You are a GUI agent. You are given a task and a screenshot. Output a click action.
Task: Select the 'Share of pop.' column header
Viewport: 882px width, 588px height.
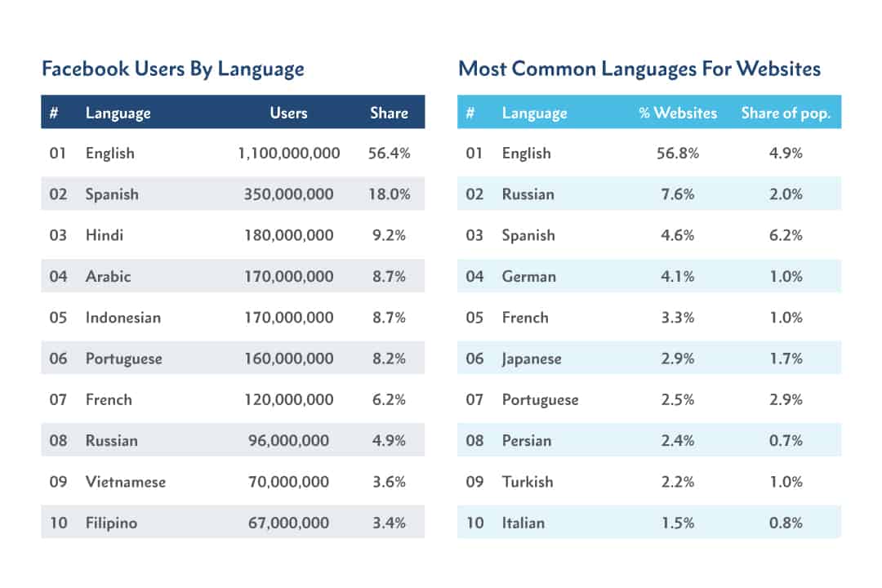point(786,113)
